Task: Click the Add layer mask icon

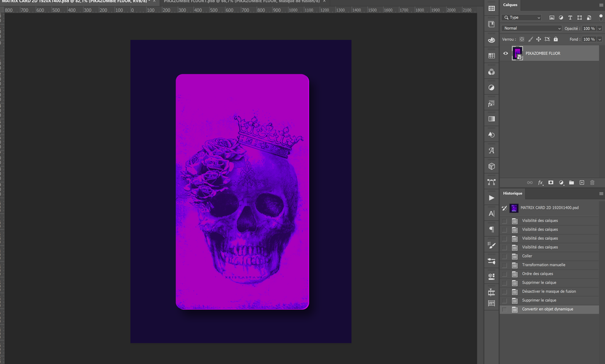Action: (x=551, y=182)
